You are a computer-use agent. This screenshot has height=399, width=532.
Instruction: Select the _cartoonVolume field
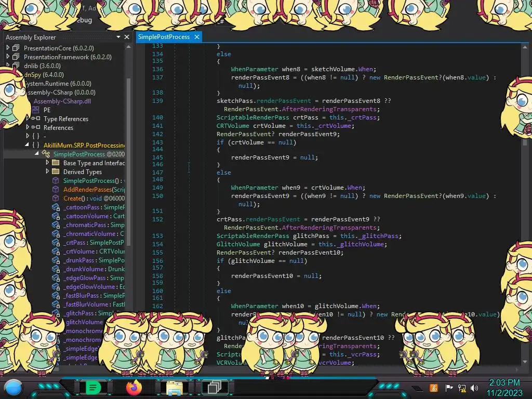pyautogui.click(x=94, y=216)
